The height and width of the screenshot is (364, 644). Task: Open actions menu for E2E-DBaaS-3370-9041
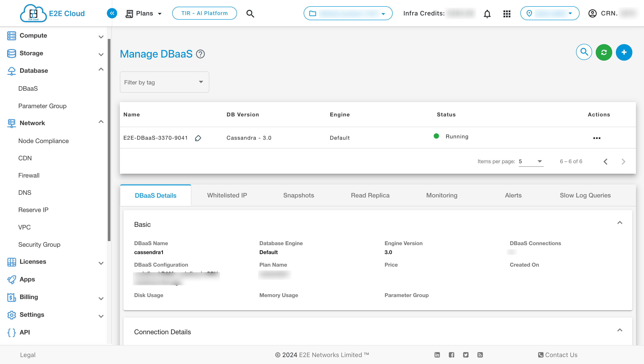click(x=597, y=138)
